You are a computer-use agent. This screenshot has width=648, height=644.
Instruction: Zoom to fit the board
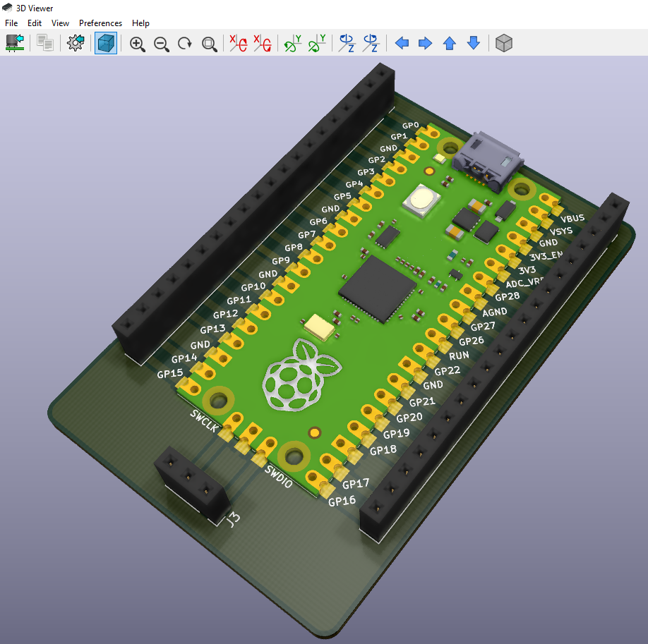[208, 43]
